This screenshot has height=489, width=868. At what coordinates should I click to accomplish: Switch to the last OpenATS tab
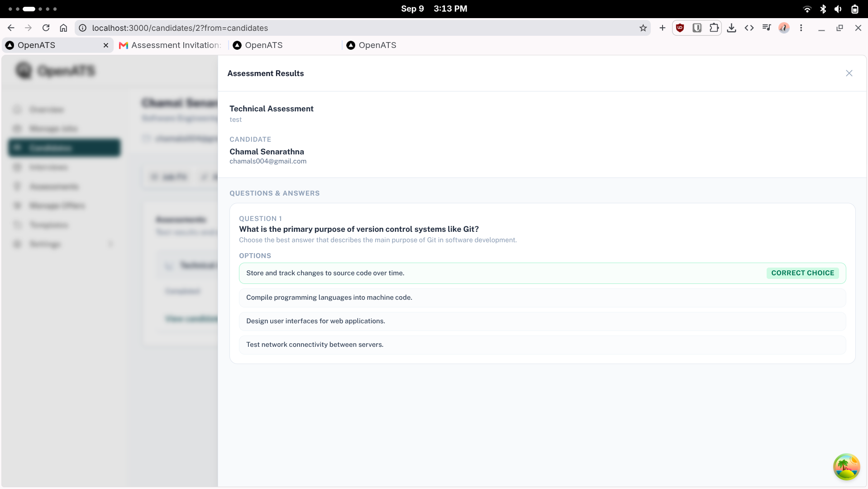(x=372, y=45)
